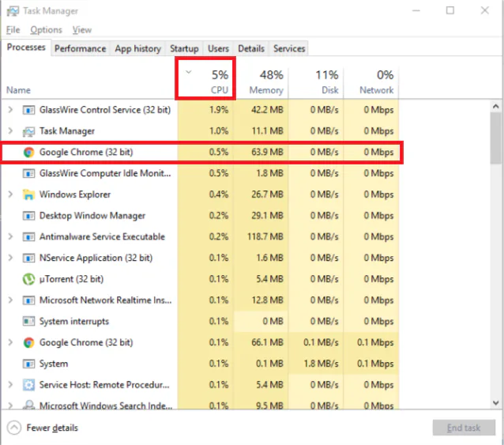
Task: Open the View menu
Action: [82, 30]
